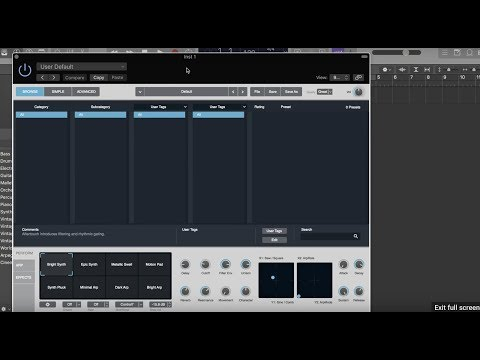Open the preset menu chevron left of Default
This screenshot has height=360, width=480.
(140, 92)
